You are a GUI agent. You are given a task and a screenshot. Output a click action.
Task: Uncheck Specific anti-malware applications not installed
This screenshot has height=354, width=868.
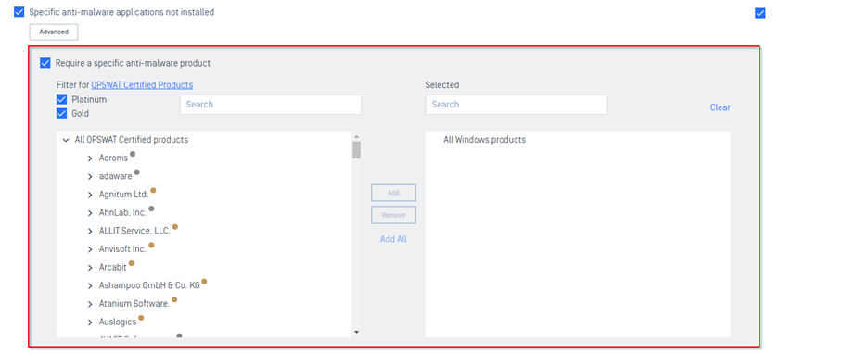(x=19, y=12)
